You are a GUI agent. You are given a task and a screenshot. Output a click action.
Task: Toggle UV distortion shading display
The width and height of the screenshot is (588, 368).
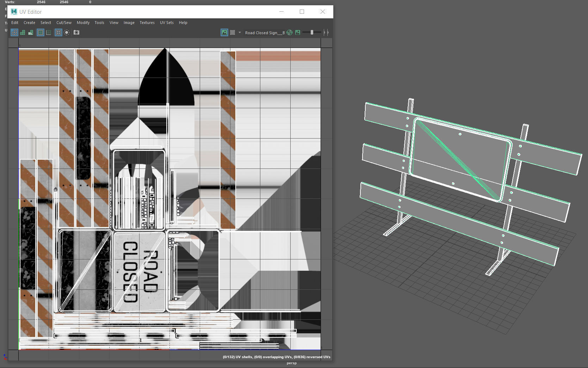click(31, 32)
